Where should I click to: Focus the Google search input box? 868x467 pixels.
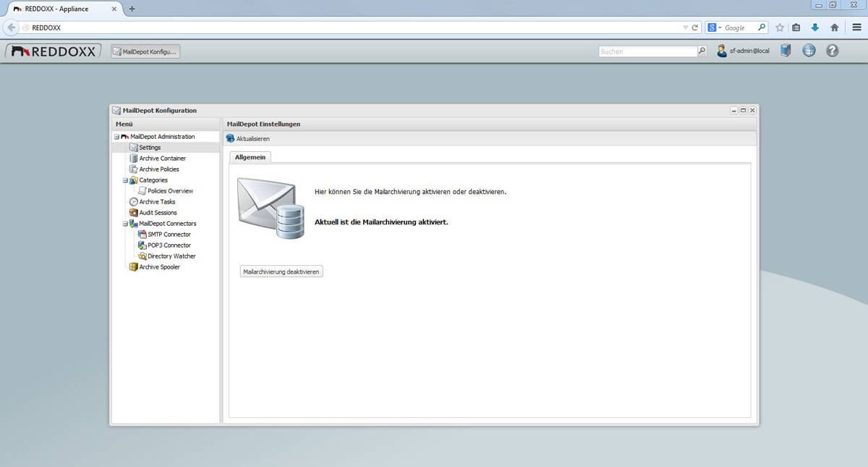click(x=741, y=28)
